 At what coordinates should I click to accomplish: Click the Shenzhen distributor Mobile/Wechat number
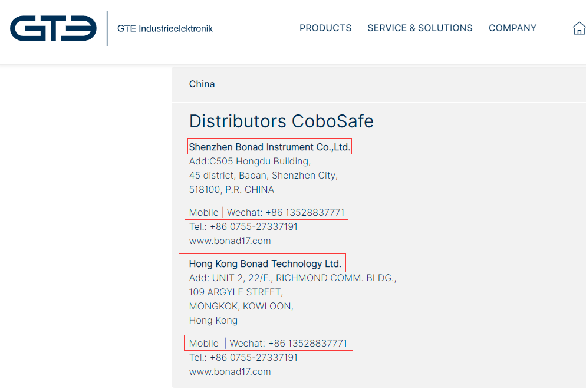pos(305,213)
